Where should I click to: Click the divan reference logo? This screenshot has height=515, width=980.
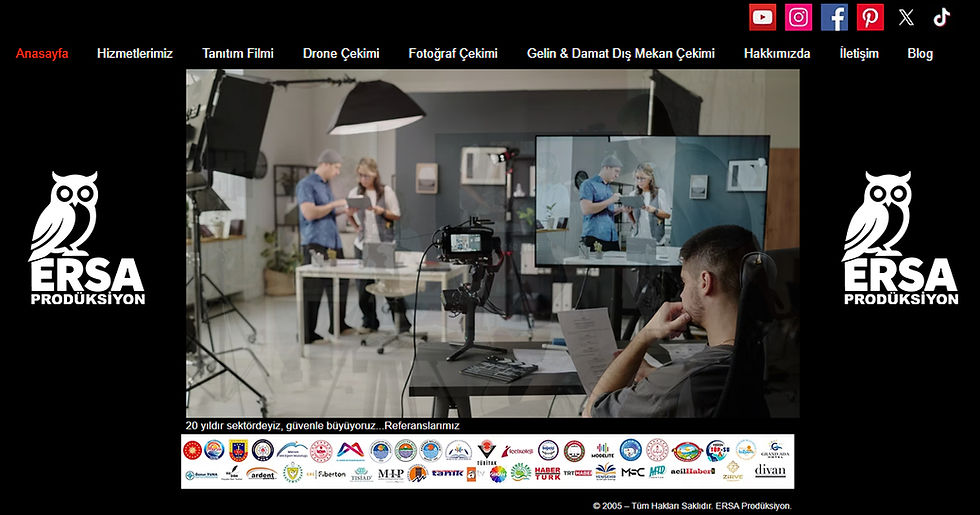[770, 471]
